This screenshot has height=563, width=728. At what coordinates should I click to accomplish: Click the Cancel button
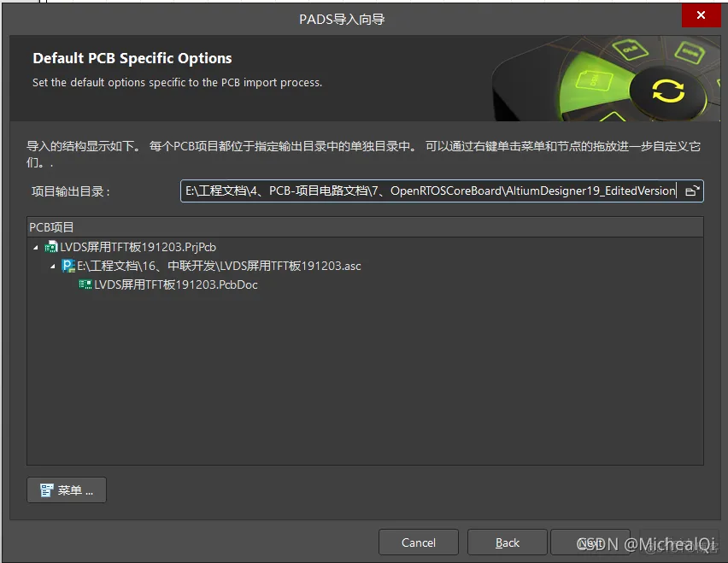[x=419, y=542]
